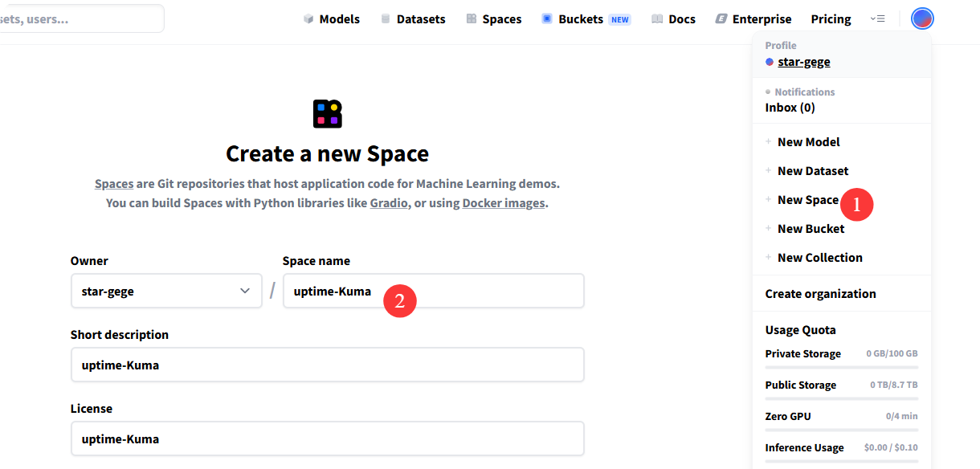Click the user avatar icon in navbar
The height and width of the screenshot is (469, 980).
pyautogui.click(x=922, y=18)
